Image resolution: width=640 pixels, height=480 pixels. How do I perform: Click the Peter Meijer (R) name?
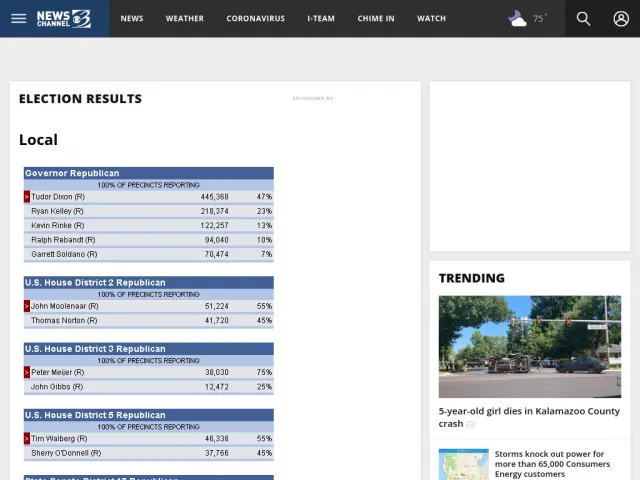58,372
